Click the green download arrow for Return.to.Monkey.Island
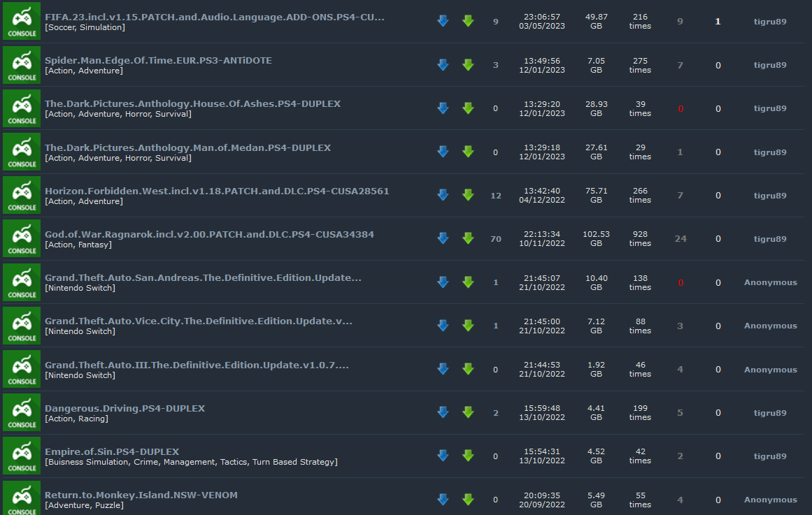Screen dimensions: 812x515 468,499
